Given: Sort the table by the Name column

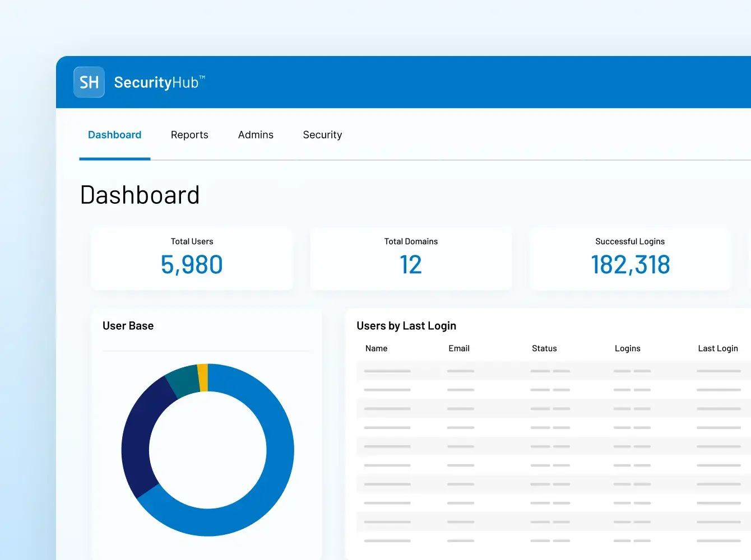Looking at the screenshot, I should click(x=375, y=348).
